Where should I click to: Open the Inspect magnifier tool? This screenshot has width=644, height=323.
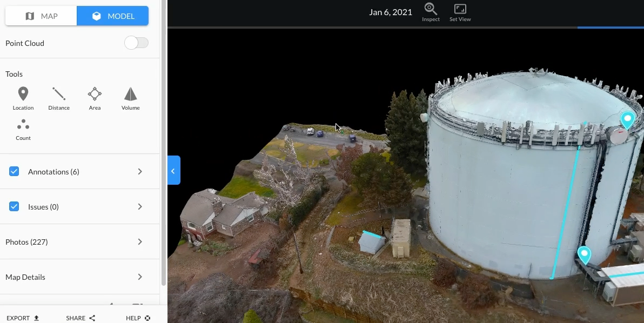click(431, 12)
